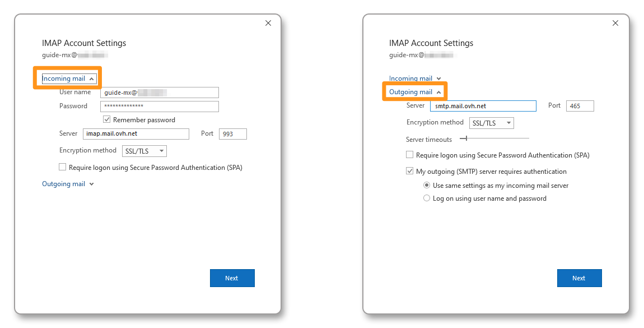This screenshot has height=328, width=644.
Task: Expand Outgoing mail section in left dialog
Action: coord(68,184)
